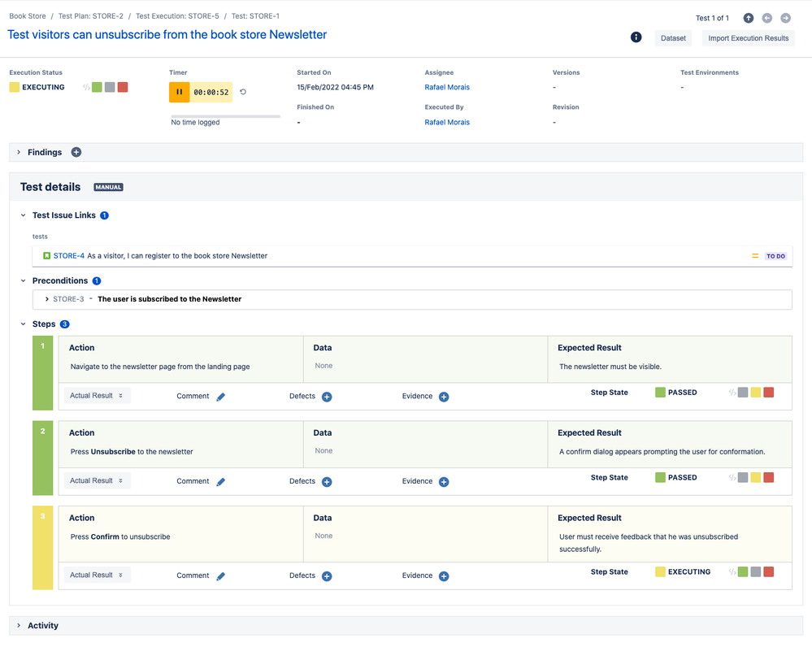The width and height of the screenshot is (812, 647).
Task: Mark step 2 with the yellow executing square
Action: coord(756,477)
